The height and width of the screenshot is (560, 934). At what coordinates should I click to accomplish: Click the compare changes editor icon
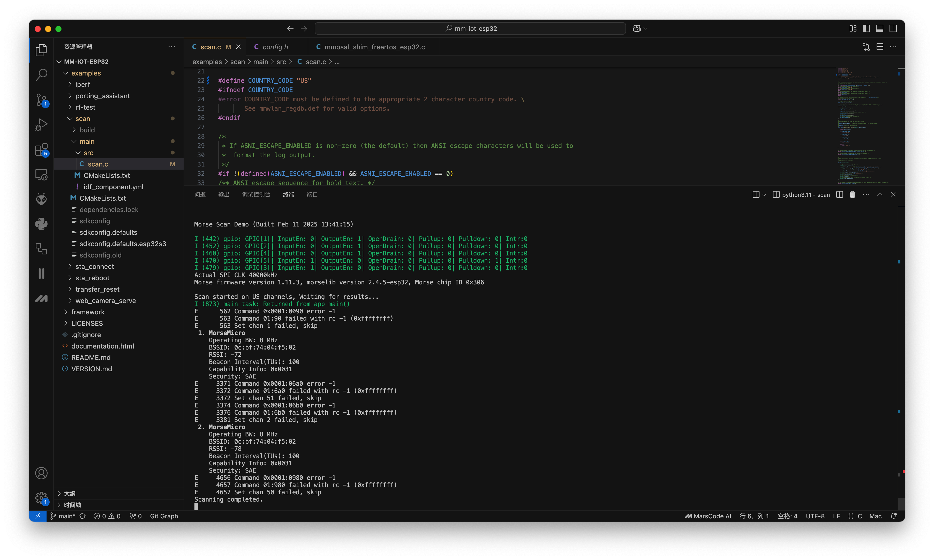coord(866,47)
